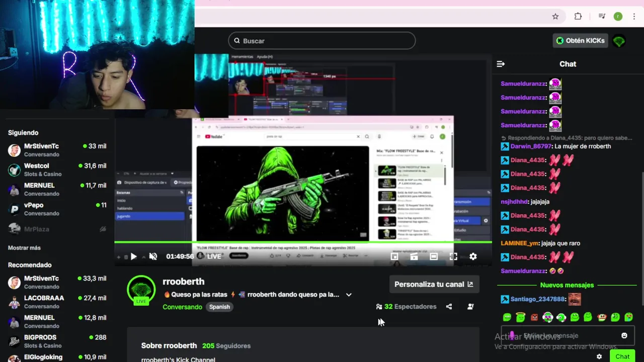Toggle theater mode on the player
Image resolution: width=644 pixels, height=362 pixels.
[434, 256]
